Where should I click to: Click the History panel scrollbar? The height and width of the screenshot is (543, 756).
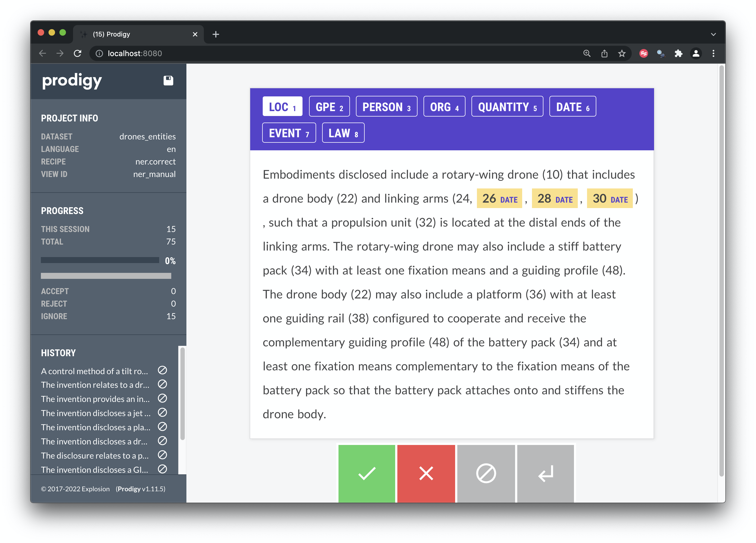click(182, 394)
